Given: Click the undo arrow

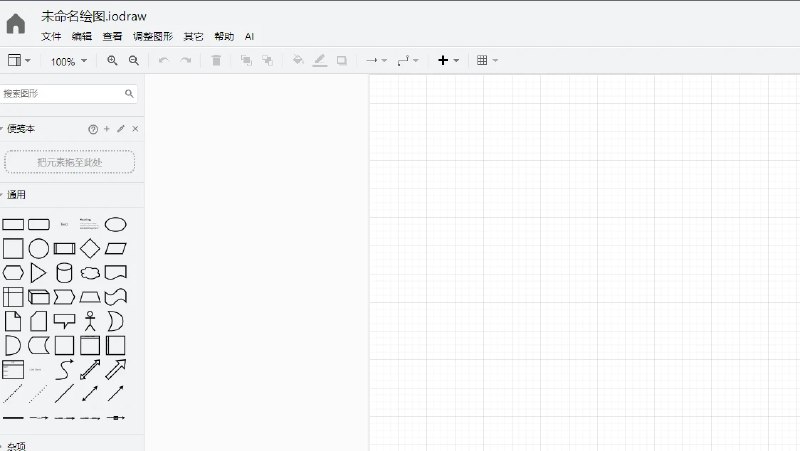Looking at the screenshot, I should 164,61.
